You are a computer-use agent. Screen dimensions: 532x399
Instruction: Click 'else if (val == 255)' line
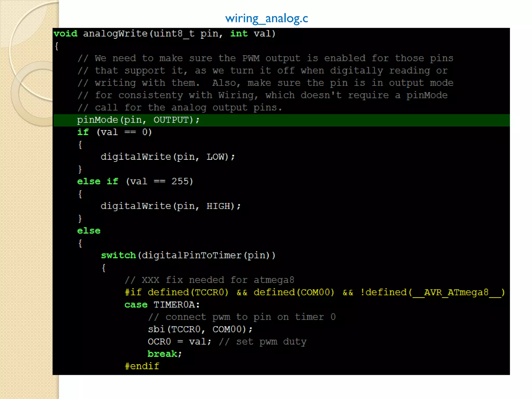[135, 181]
